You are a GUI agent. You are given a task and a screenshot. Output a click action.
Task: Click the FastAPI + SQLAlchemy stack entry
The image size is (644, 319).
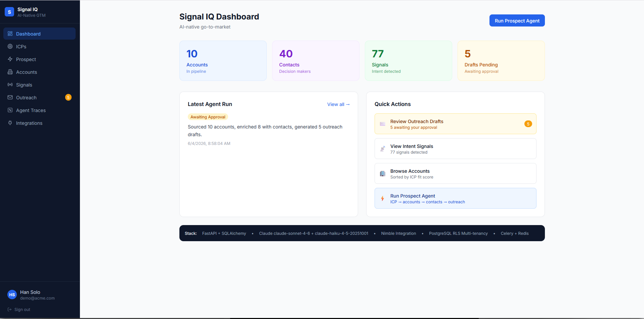224,233
